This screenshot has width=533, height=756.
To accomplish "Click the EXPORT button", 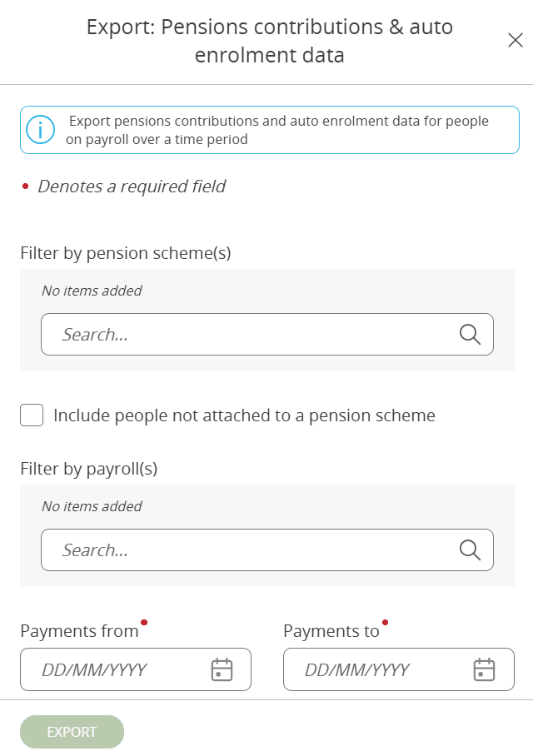I will coord(72,732).
